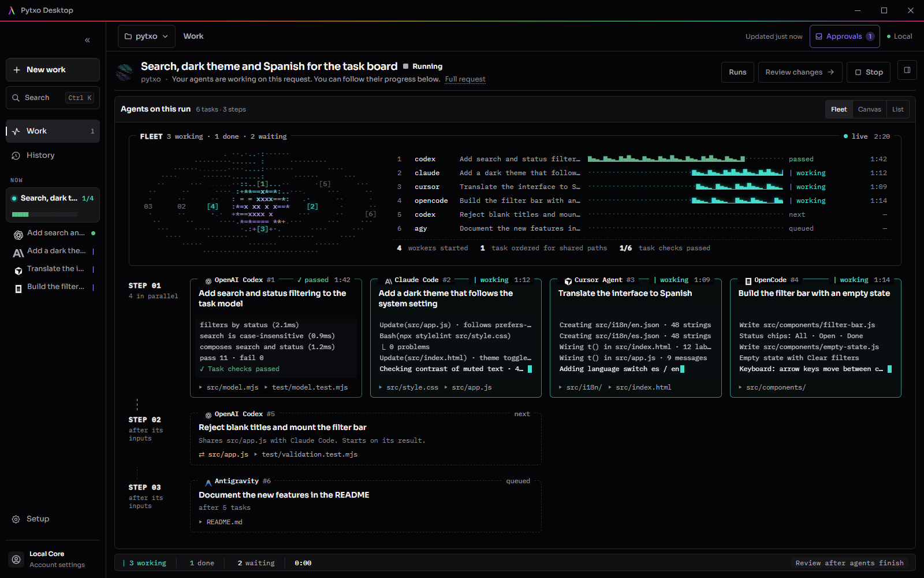Click the OpenCode icon beside "Build the filter..."
924x578 pixels.
point(18,288)
